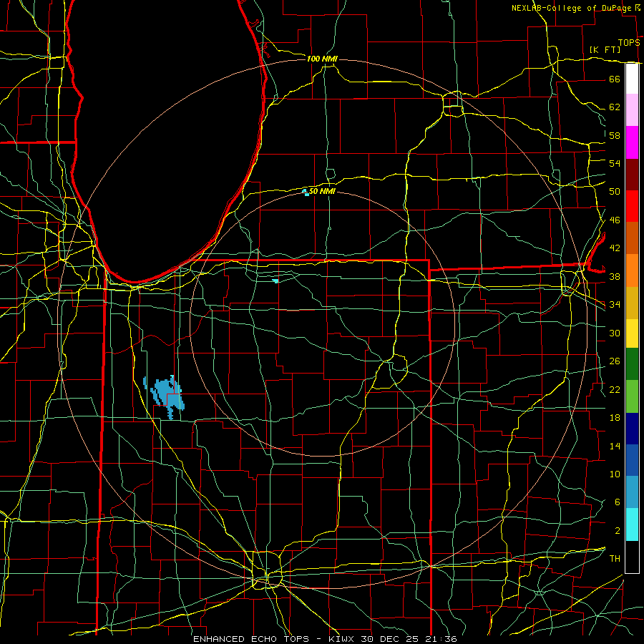Click the '18' legend value
The image size is (644, 644).
tap(615, 418)
